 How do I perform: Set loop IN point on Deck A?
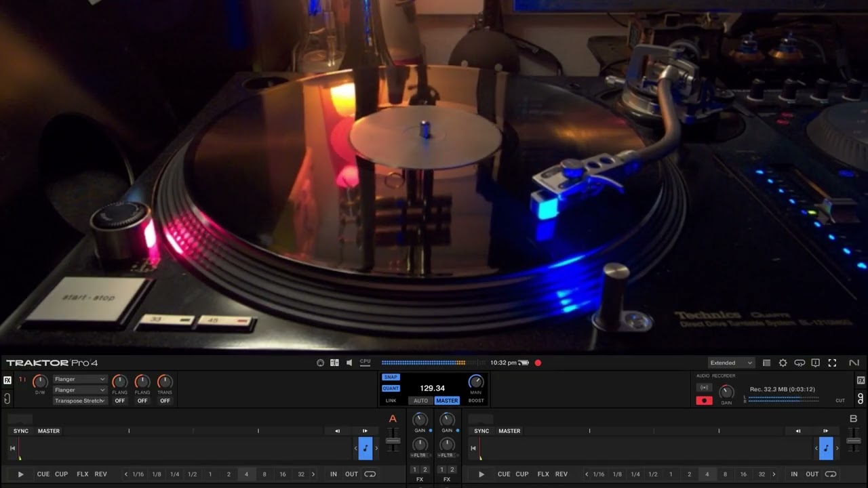coord(334,474)
